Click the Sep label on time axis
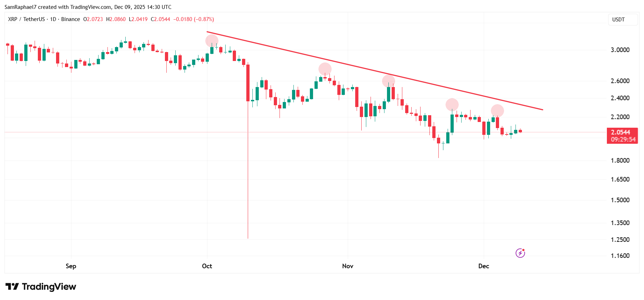644x300 pixels. (71, 266)
